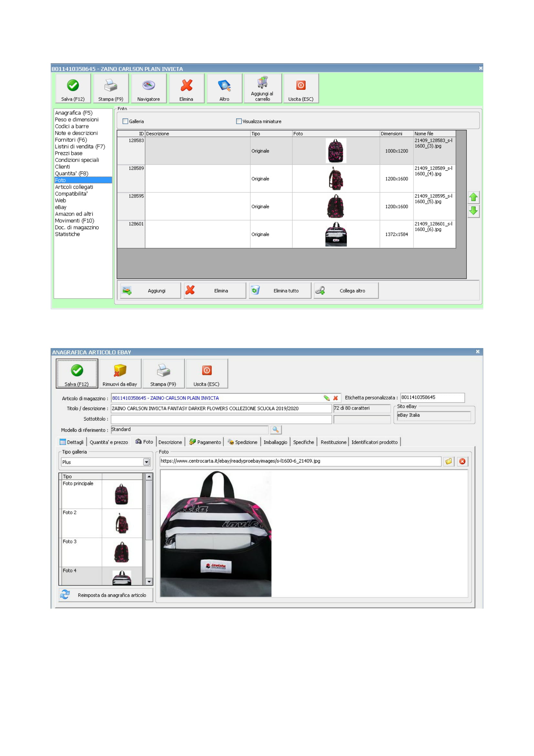This screenshot has width=534, height=756.
Task: Click the scroll-down arrow of the gallery list
Action: click(x=149, y=581)
